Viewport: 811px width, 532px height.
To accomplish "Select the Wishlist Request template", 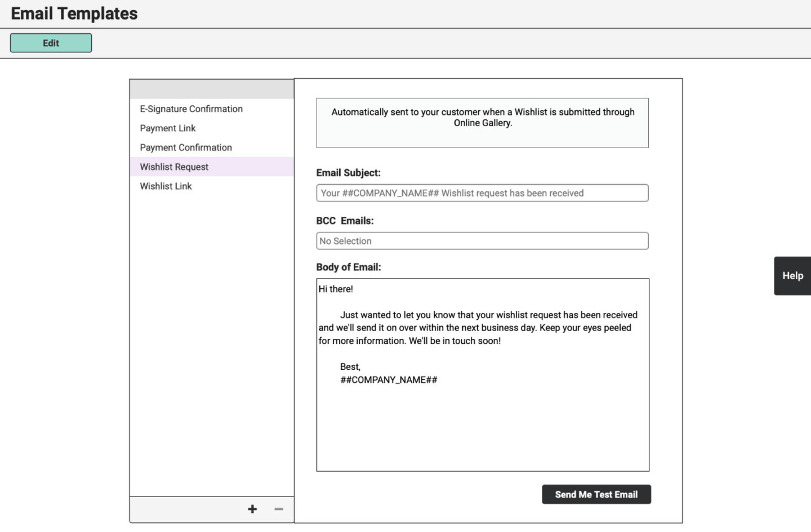I will 174,167.
